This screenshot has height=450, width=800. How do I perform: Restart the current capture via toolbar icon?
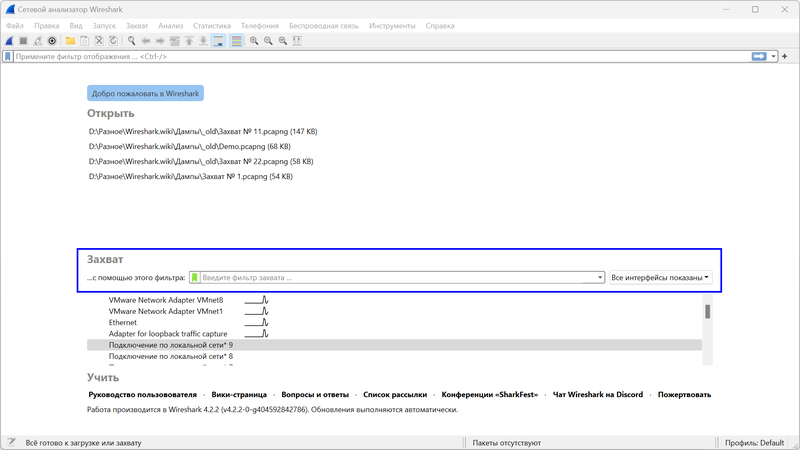pyautogui.click(x=38, y=41)
